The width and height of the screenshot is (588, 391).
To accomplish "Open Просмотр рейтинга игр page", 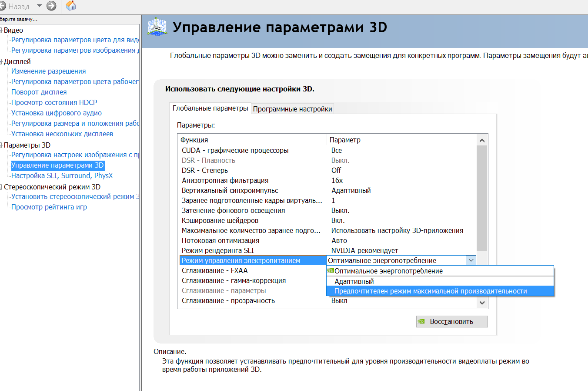I will (49, 207).
